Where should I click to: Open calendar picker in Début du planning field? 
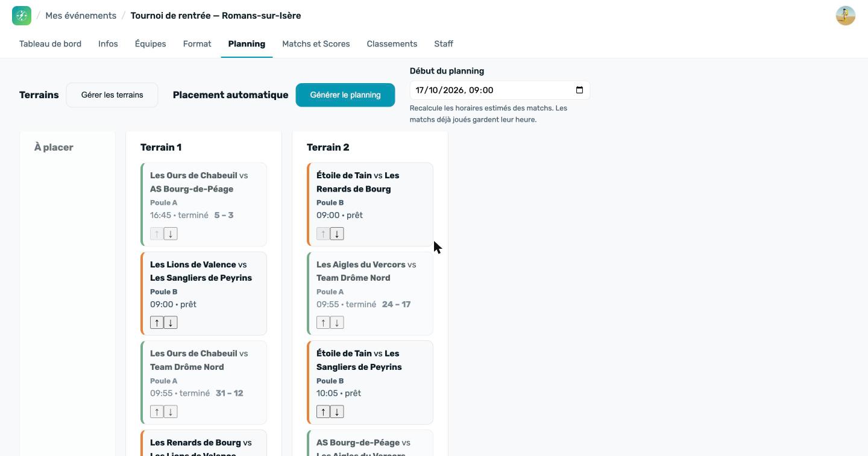[x=579, y=90]
